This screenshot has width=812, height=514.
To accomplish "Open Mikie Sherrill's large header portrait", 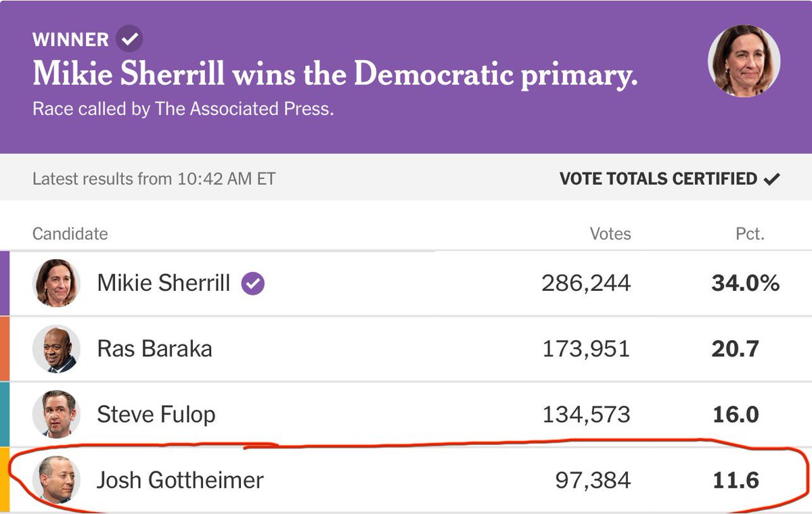I will [744, 62].
